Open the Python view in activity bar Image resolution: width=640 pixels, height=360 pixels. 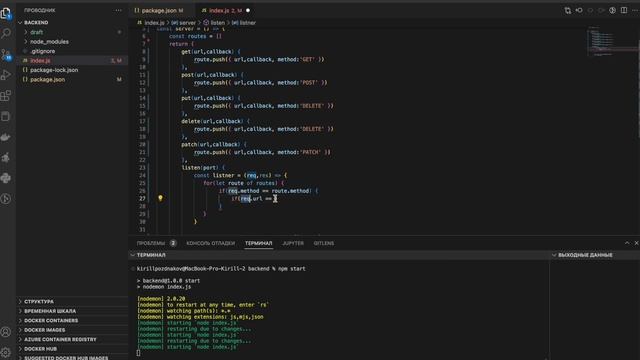[6, 178]
